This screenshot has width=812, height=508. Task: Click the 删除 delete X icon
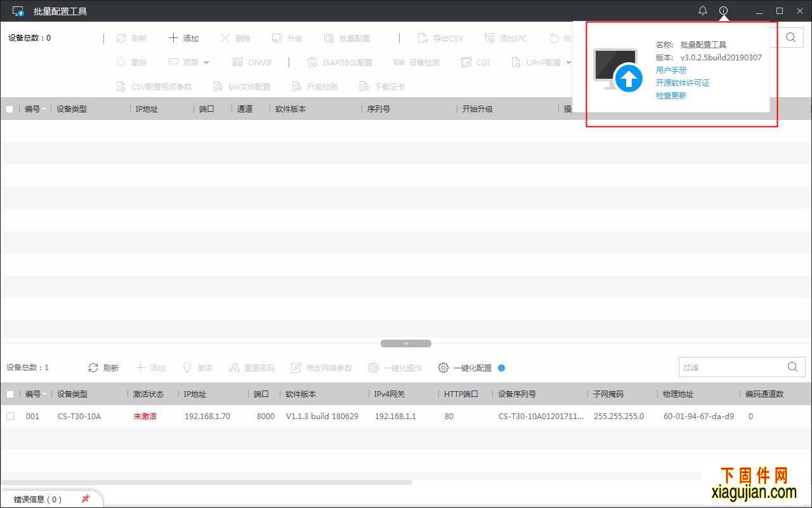[225, 38]
